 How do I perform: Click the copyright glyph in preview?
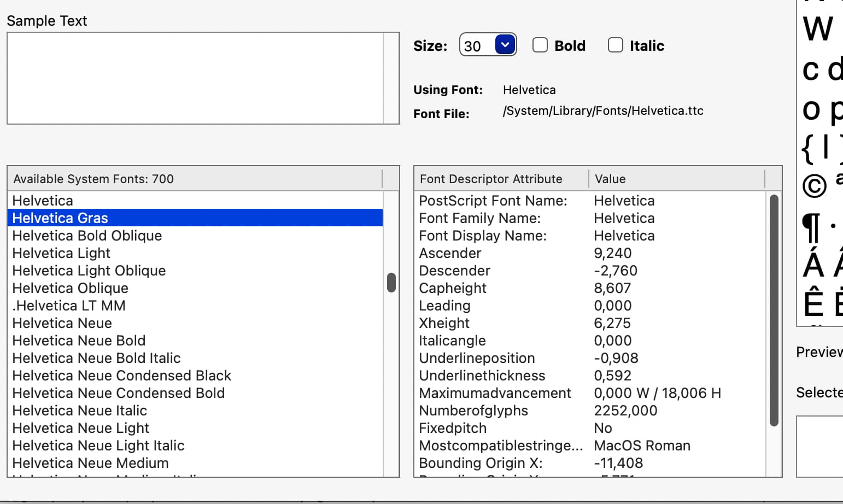pyautogui.click(x=814, y=186)
